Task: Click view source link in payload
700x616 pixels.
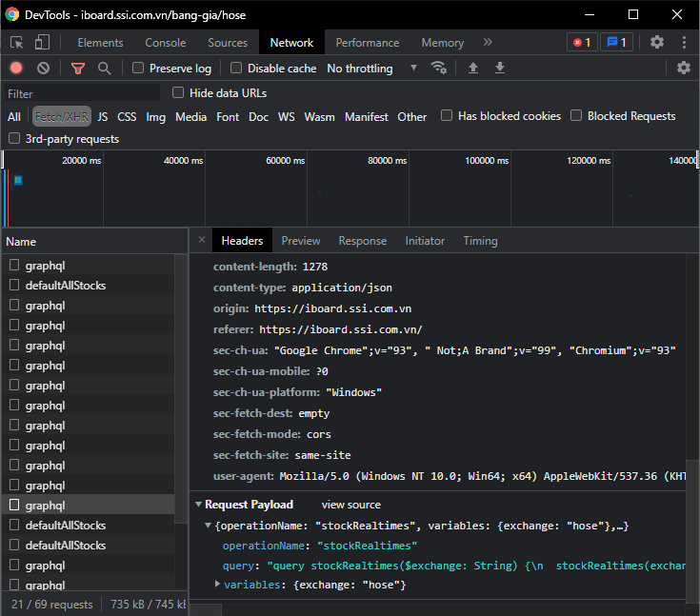Action: point(350,505)
